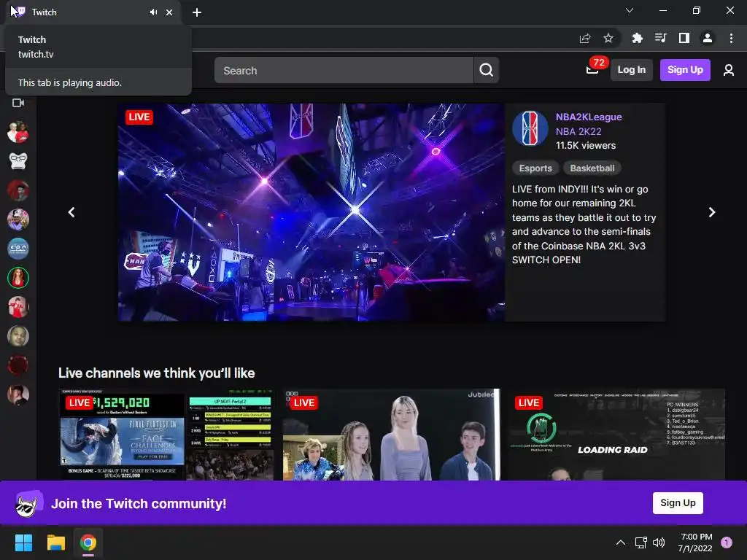This screenshot has width=747, height=560.
Task: Open Chrome three-dot menu
Action: click(x=731, y=38)
